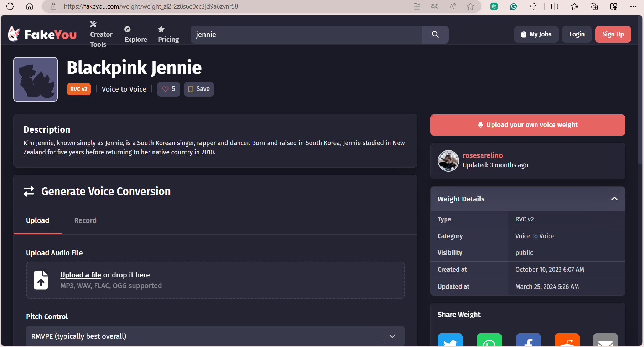Click the Blackpink Jennie heading
This screenshot has height=347, width=644.
pos(134,68)
